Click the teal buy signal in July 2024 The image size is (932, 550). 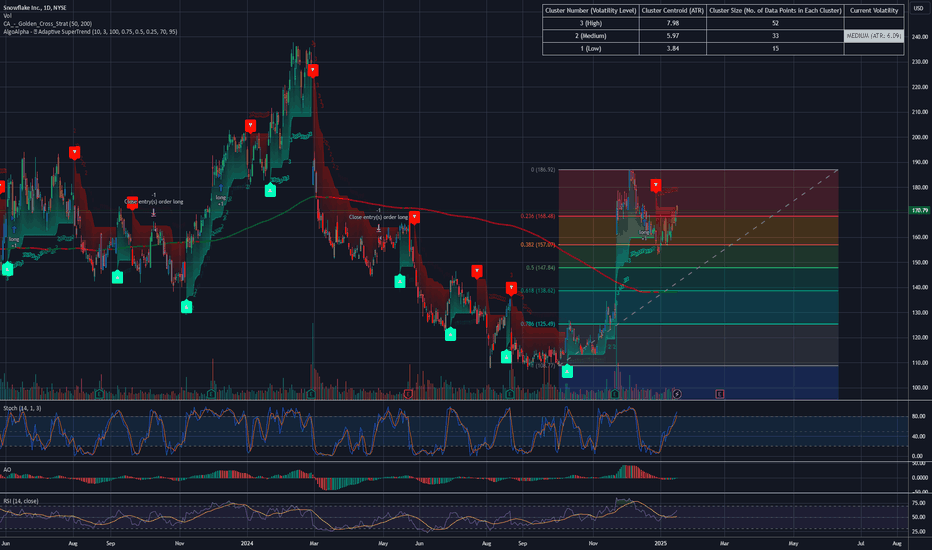[451, 334]
